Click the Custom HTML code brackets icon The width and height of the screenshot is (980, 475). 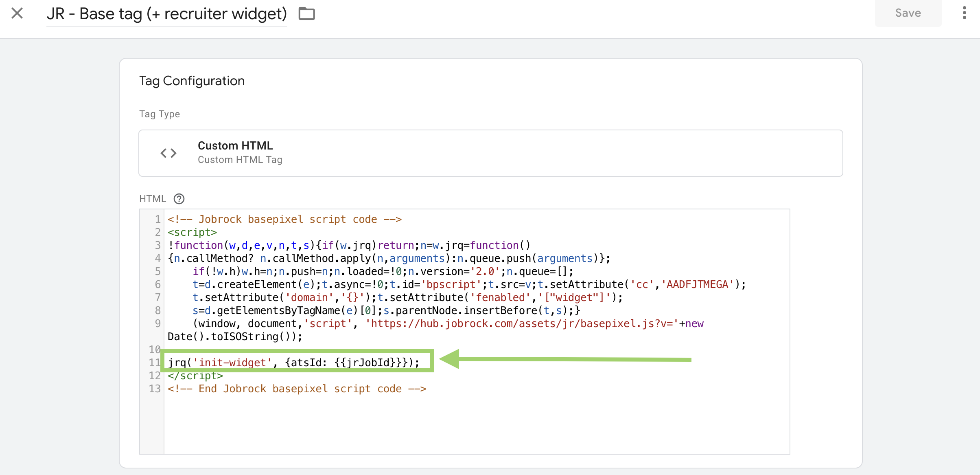click(168, 153)
